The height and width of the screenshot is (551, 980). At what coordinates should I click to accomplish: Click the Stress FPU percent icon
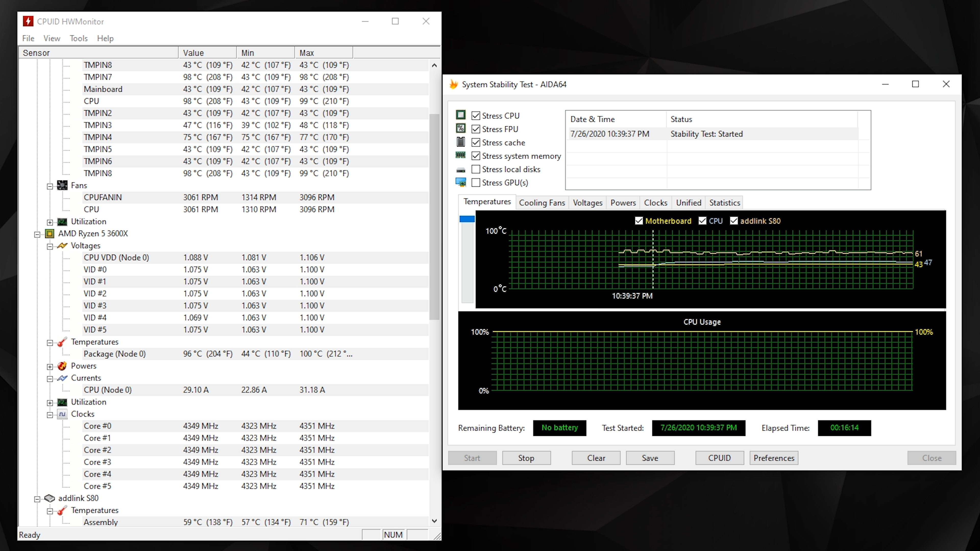point(461,129)
